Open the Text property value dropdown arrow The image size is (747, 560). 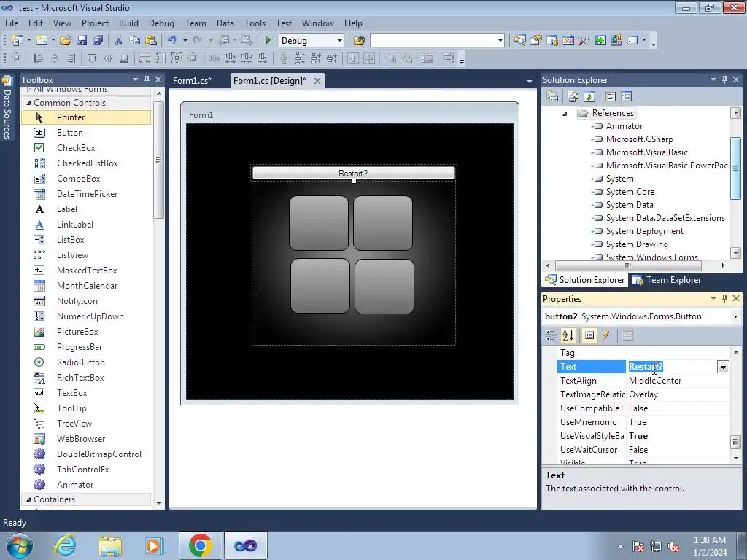point(723,367)
